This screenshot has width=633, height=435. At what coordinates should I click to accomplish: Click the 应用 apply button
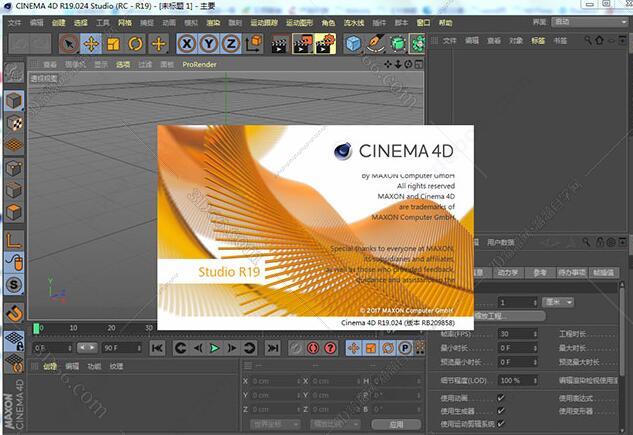click(396, 424)
